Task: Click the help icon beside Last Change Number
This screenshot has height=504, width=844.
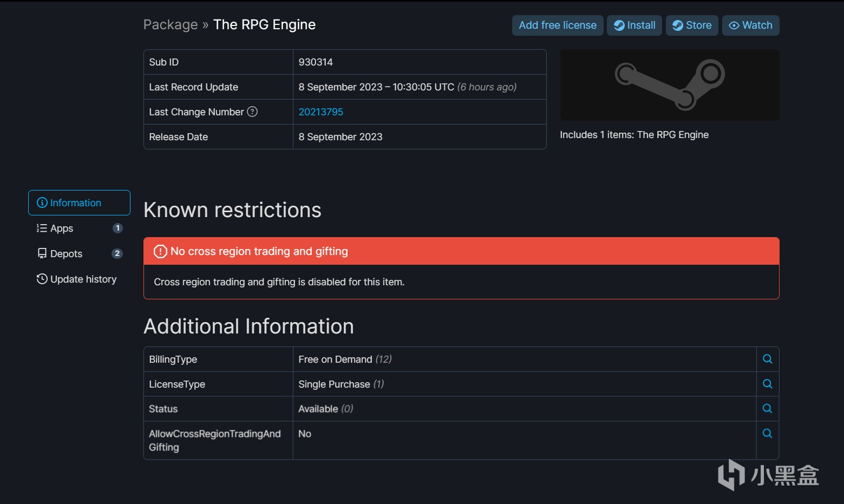Action: point(252,112)
